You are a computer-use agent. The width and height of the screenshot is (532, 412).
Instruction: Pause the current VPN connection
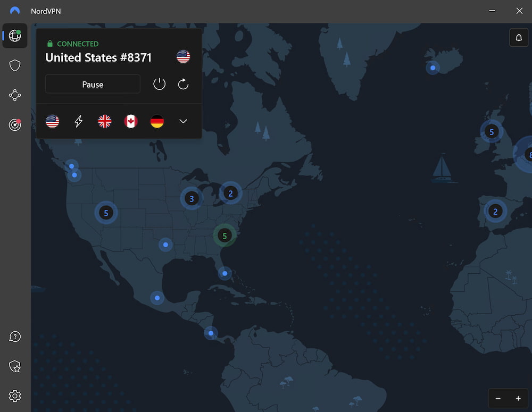(x=93, y=84)
